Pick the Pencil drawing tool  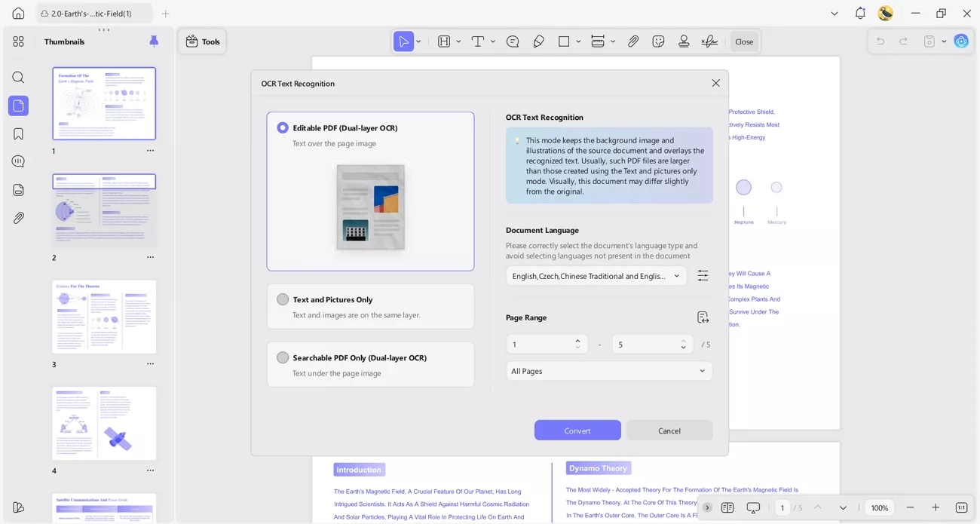539,41
